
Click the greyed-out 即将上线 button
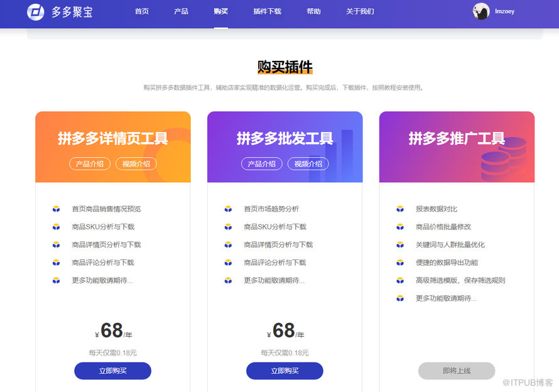457,371
